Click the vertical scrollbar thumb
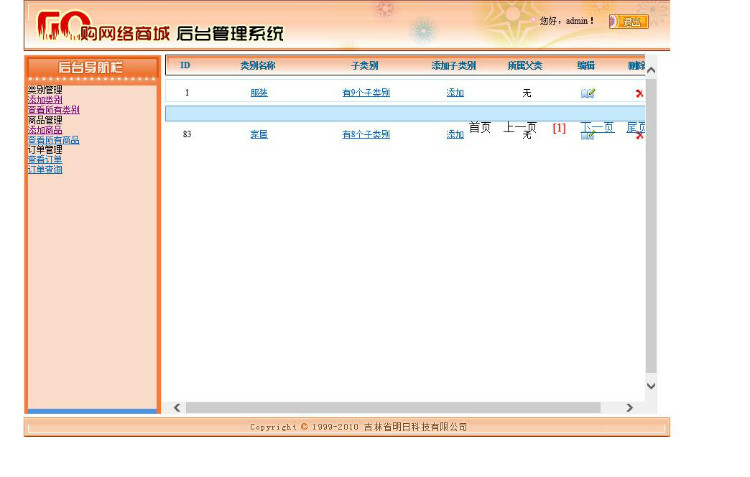The width and height of the screenshot is (750, 477). 651,225
